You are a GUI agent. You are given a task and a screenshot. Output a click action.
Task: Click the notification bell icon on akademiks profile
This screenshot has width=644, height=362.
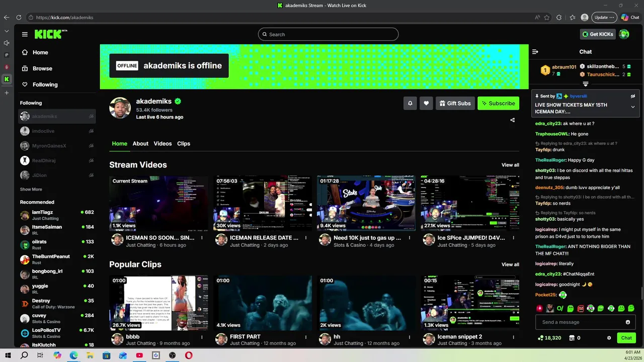(410, 103)
